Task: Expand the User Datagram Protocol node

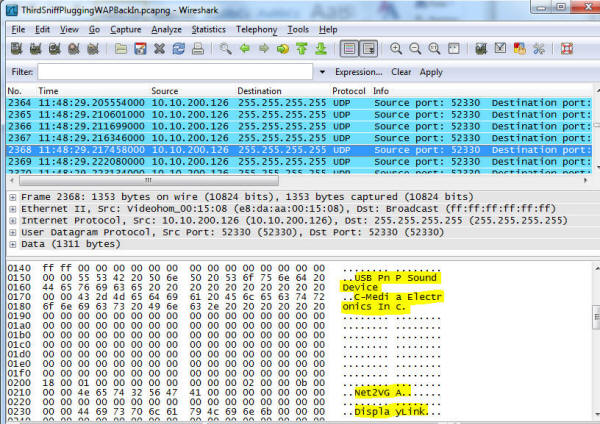Action: [13, 233]
